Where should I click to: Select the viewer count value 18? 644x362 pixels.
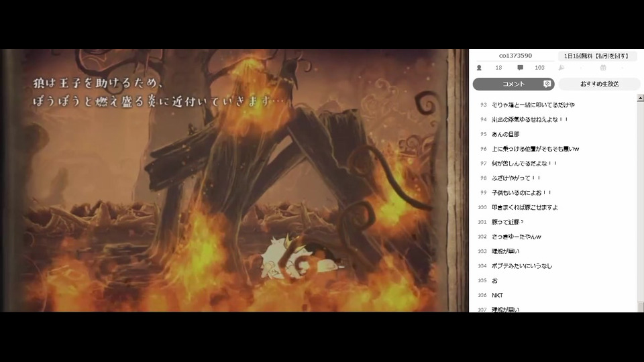(498, 68)
